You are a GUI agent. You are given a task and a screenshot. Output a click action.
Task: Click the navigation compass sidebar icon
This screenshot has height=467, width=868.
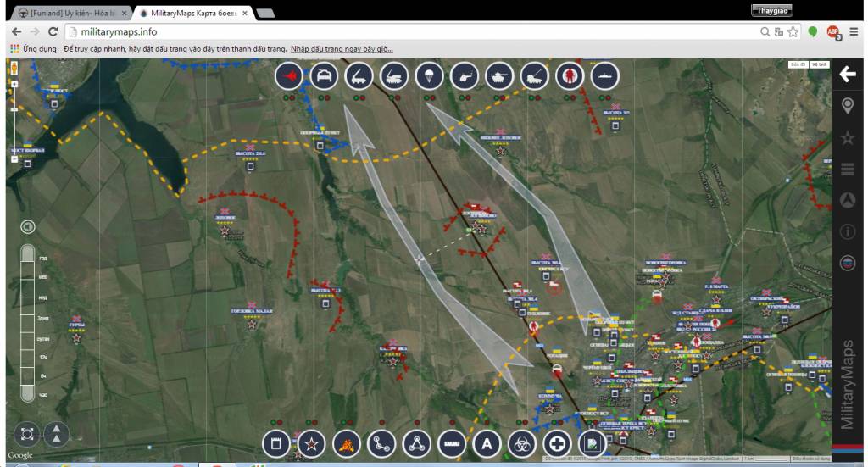coord(848,200)
